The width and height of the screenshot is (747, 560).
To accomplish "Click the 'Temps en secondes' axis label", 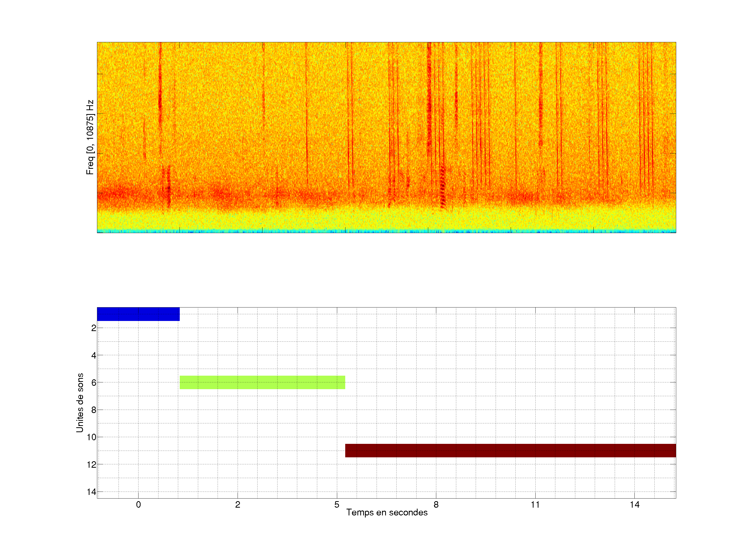I will click(x=387, y=512).
